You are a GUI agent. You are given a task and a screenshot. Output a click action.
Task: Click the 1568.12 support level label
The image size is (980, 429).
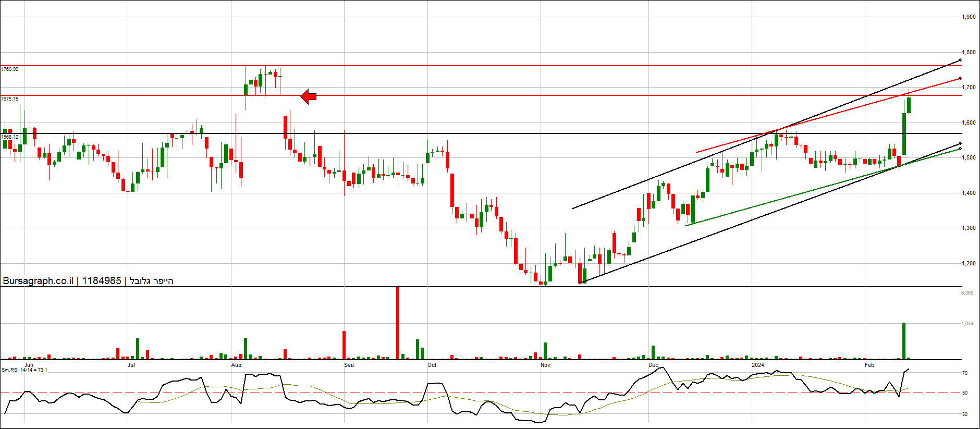point(10,137)
